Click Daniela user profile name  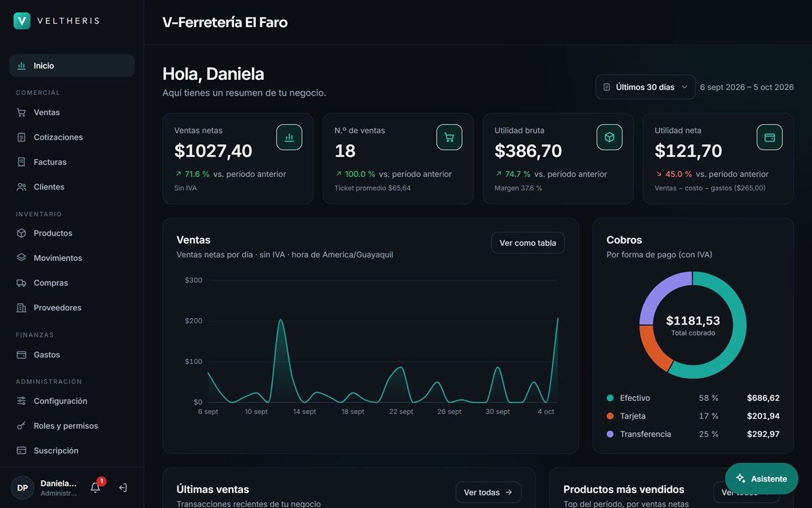click(58, 484)
